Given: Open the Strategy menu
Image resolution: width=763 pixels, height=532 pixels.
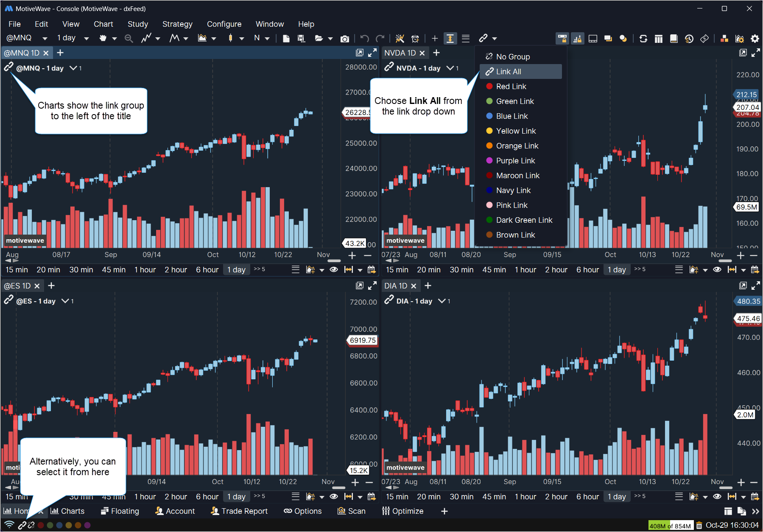Looking at the screenshot, I should [177, 24].
